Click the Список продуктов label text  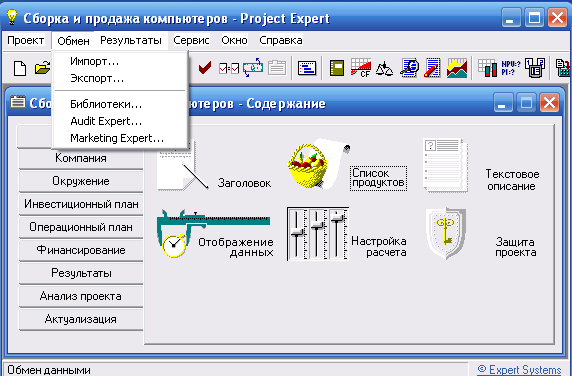[x=378, y=178]
